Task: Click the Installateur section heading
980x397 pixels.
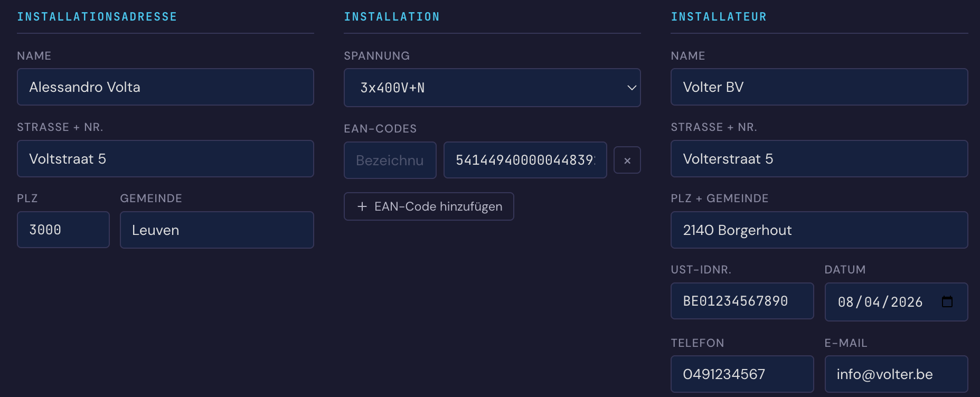Action: pos(719,17)
